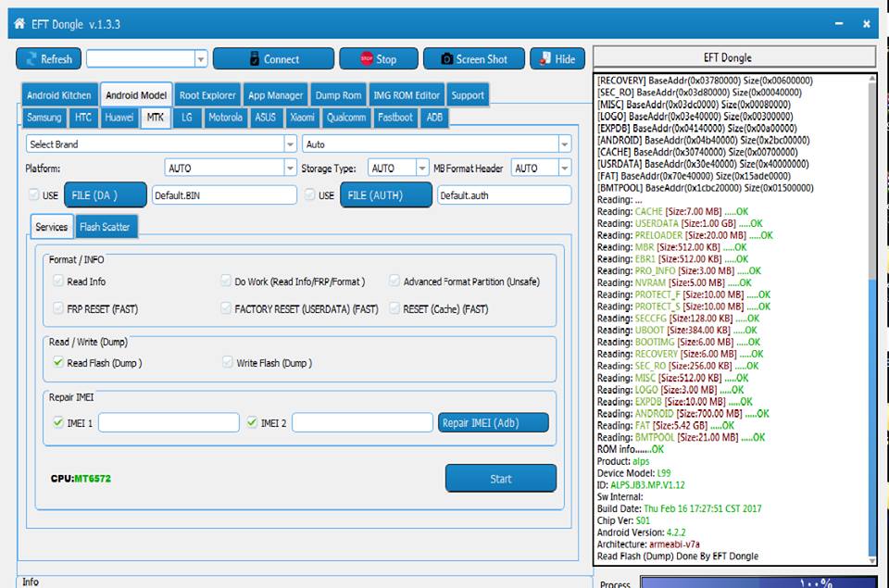Check RESET (Cache) (FAST) option

point(394,308)
